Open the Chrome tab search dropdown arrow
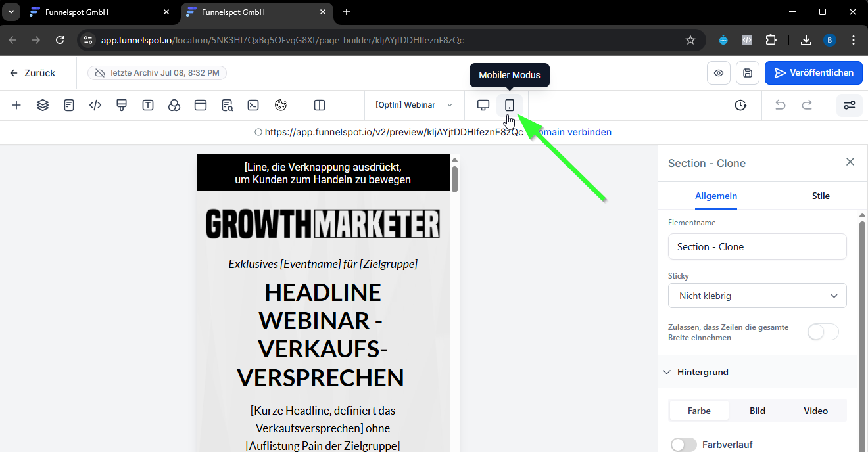The image size is (868, 452). [x=11, y=12]
